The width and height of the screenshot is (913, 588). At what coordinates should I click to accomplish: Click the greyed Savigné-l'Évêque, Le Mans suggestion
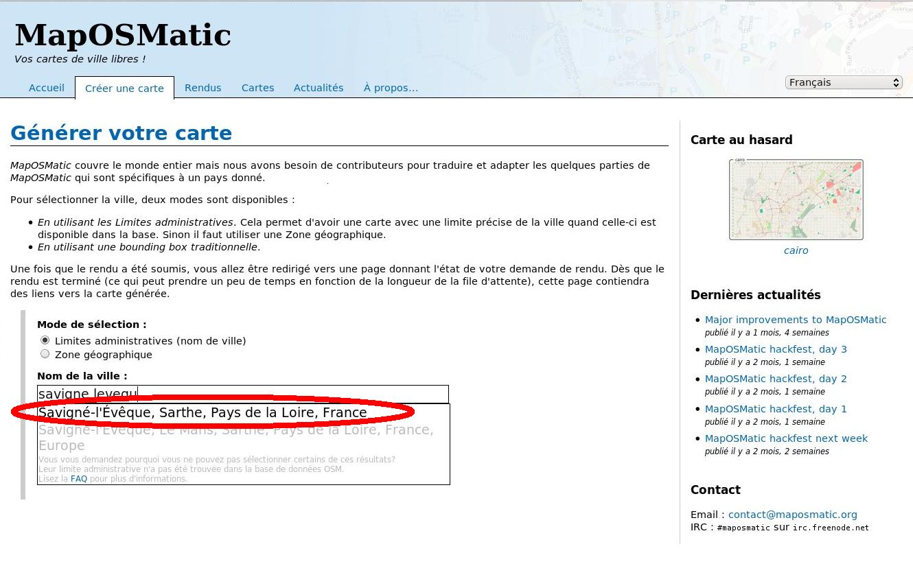[x=236, y=438]
